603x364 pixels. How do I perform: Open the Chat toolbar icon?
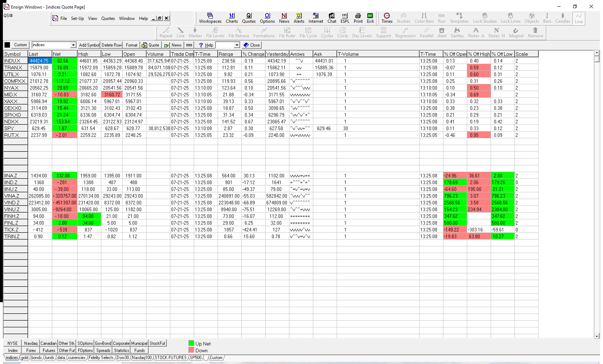pyautogui.click(x=332, y=18)
